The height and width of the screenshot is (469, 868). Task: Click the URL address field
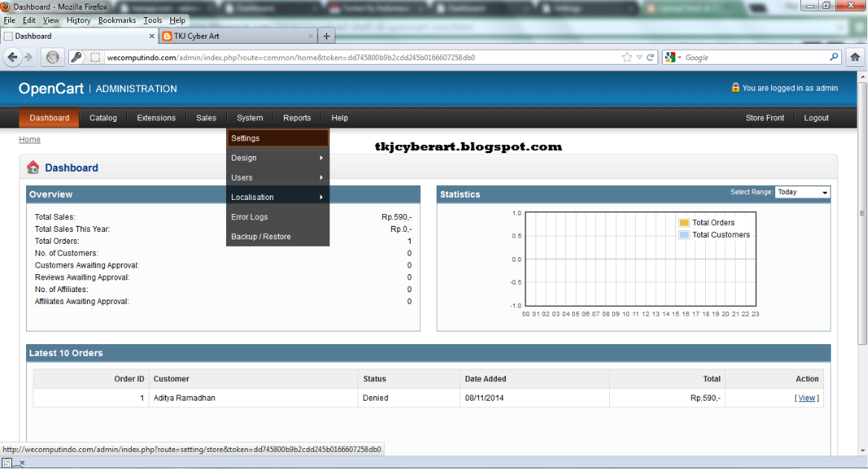coord(360,57)
